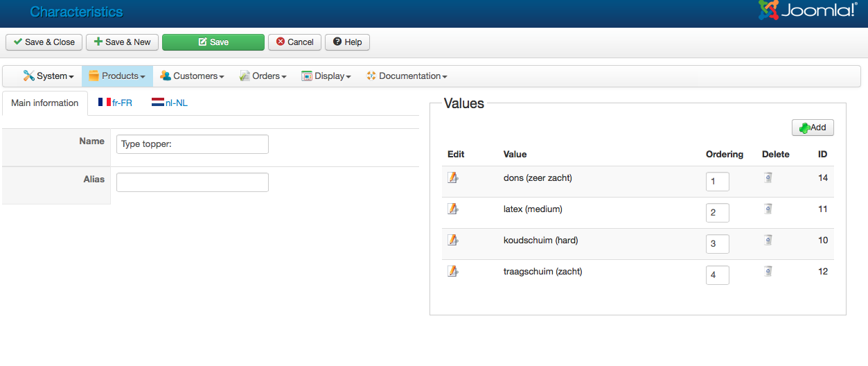Image resolution: width=868 pixels, height=366 pixels.
Task: Switch to the fr-FR language tab
Action: coord(115,103)
